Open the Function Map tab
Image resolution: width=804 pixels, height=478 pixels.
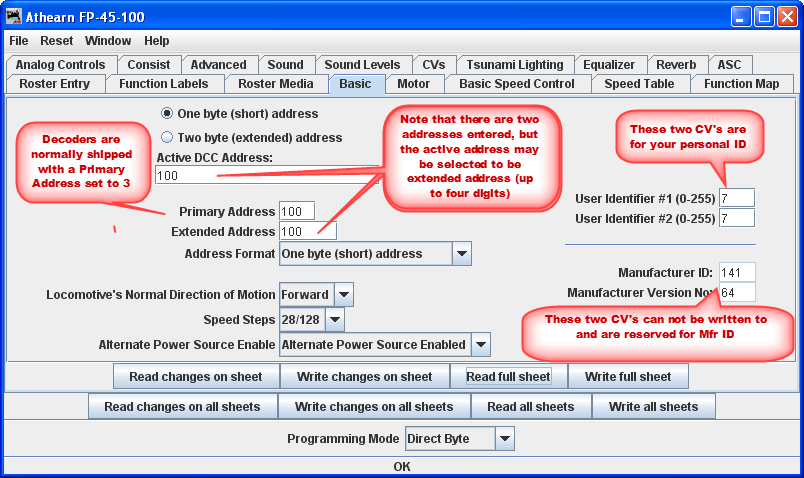coord(741,84)
